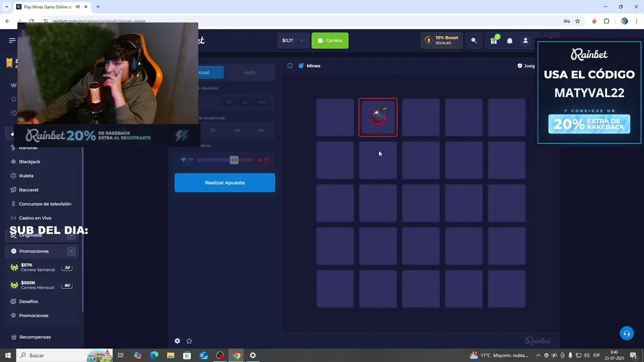This screenshot has height=362, width=644.
Task: Show hidden system tray icons chevron
Action: coord(538,355)
